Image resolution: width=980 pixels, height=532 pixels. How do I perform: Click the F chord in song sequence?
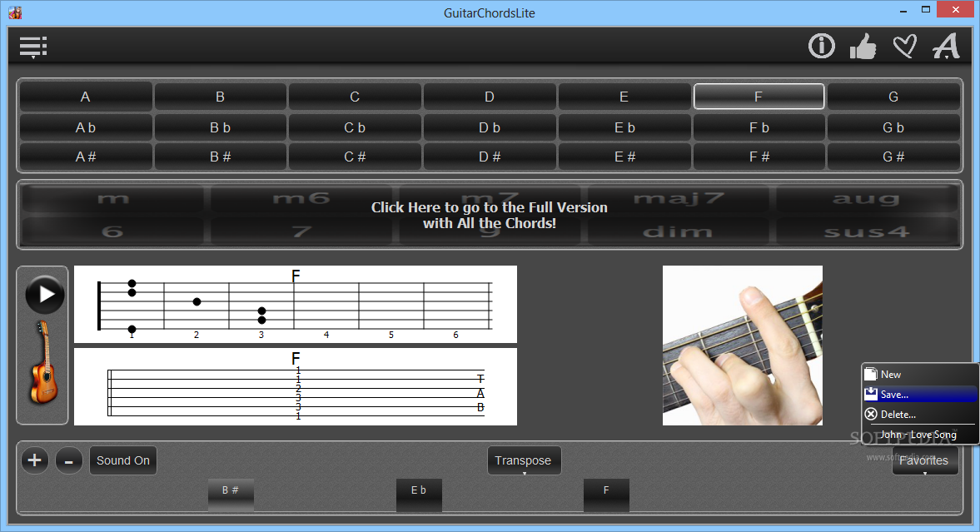point(606,495)
